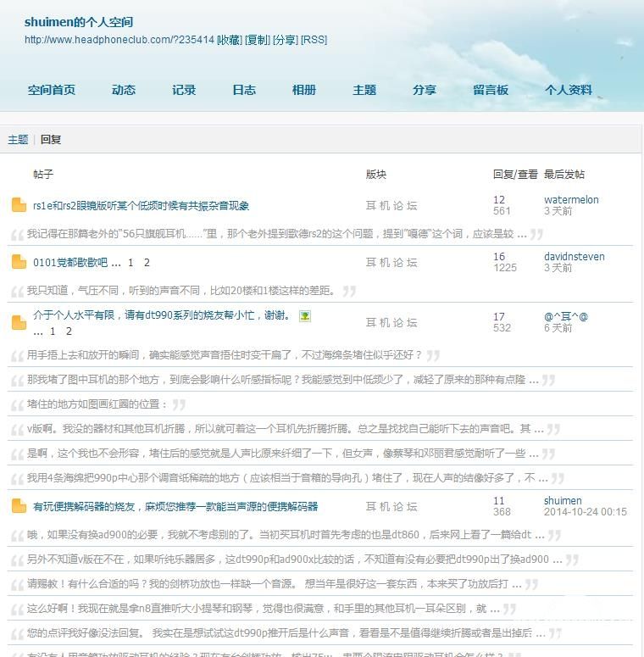Open reply quote 那我堵了图中耳机的那个地方
This screenshot has width=644, height=657.
pyautogui.click(x=283, y=380)
